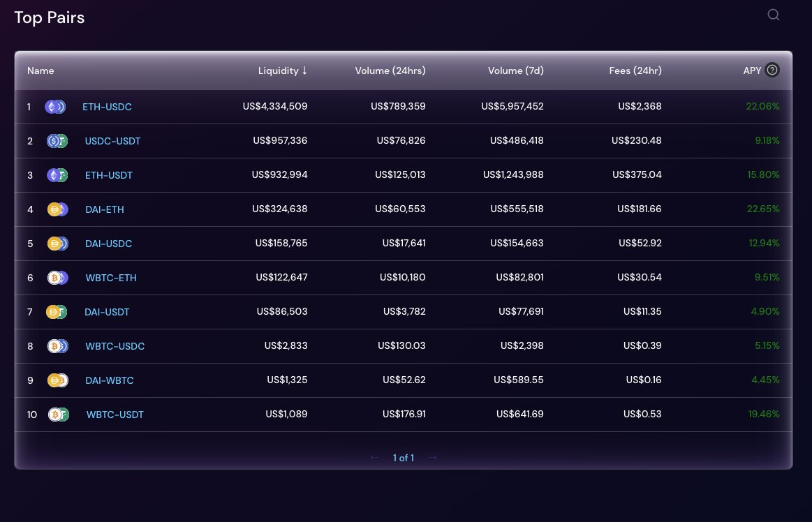This screenshot has width=812, height=522.
Task: Click the USDC-USDT token pair icon
Action: [57, 141]
